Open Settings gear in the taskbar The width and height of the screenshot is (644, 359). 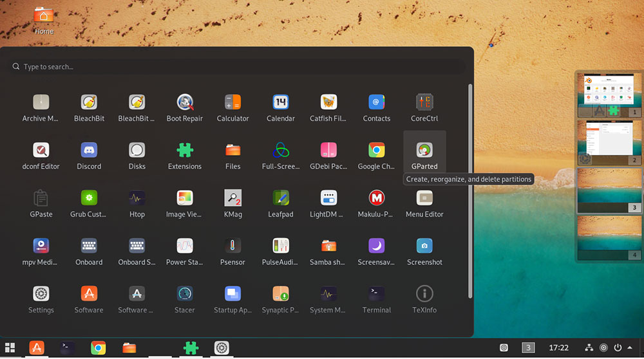[x=222, y=348]
